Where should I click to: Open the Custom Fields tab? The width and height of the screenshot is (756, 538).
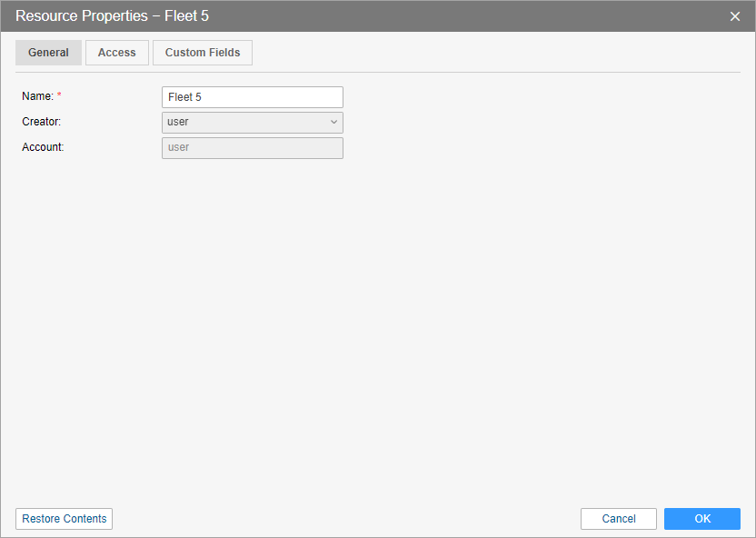[x=203, y=53]
